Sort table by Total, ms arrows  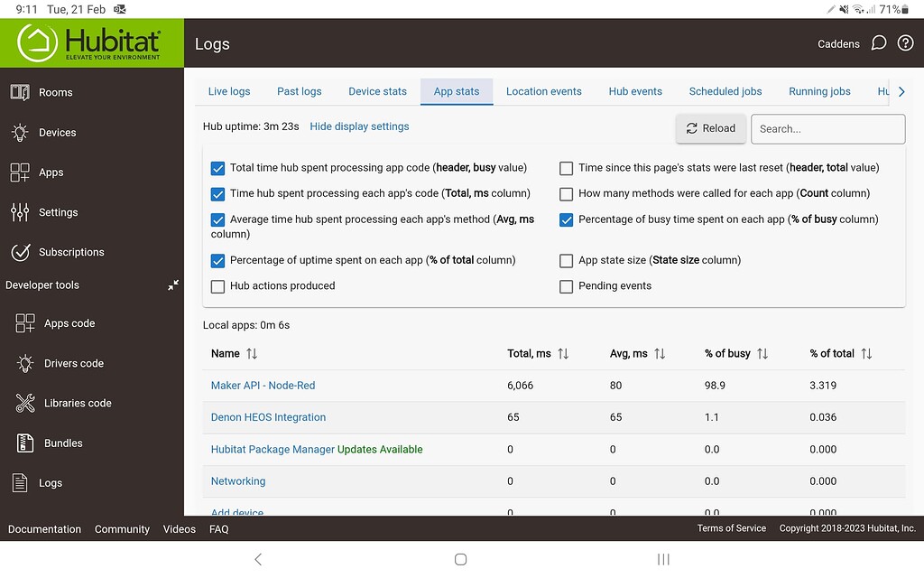click(x=563, y=353)
